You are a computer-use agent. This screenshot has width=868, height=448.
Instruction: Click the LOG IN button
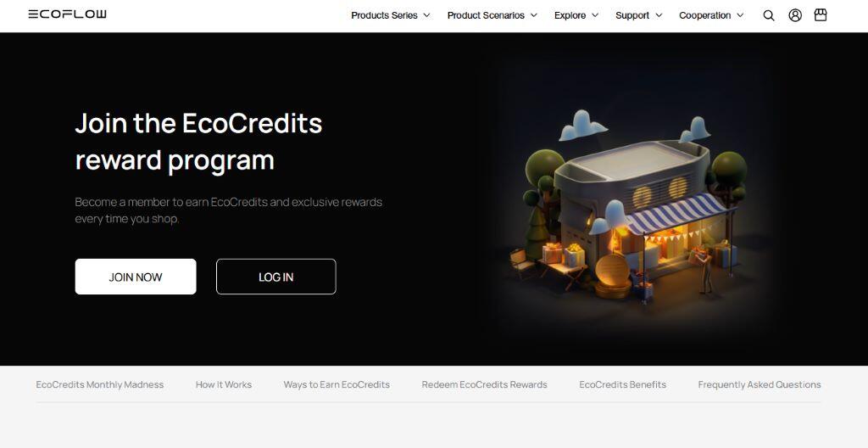[275, 277]
